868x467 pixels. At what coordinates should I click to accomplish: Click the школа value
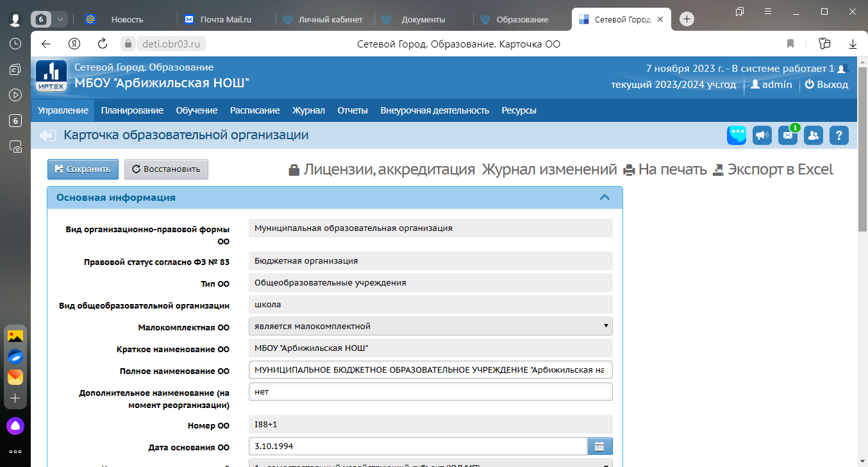[431, 304]
